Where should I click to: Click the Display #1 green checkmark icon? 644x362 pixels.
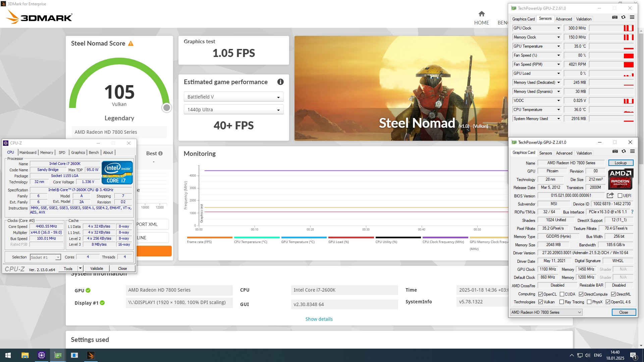coord(102,303)
